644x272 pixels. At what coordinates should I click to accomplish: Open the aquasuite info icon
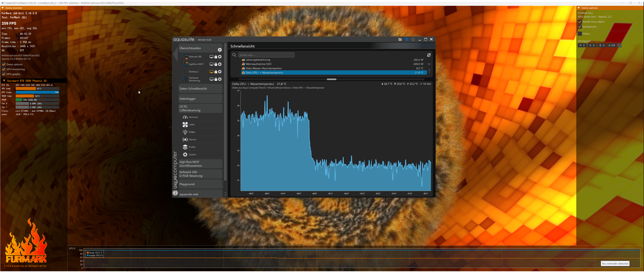[413, 39]
